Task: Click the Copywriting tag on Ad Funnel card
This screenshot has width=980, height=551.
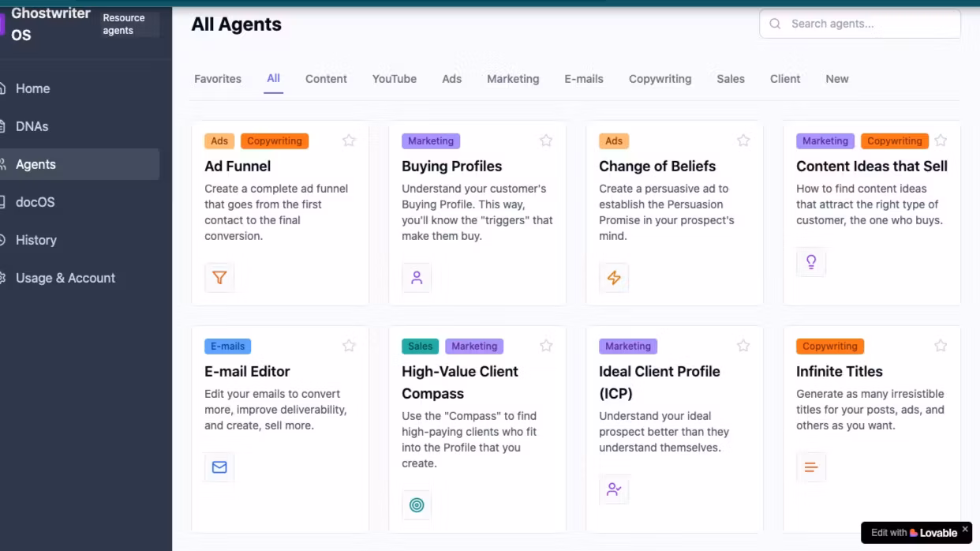Action: [275, 141]
